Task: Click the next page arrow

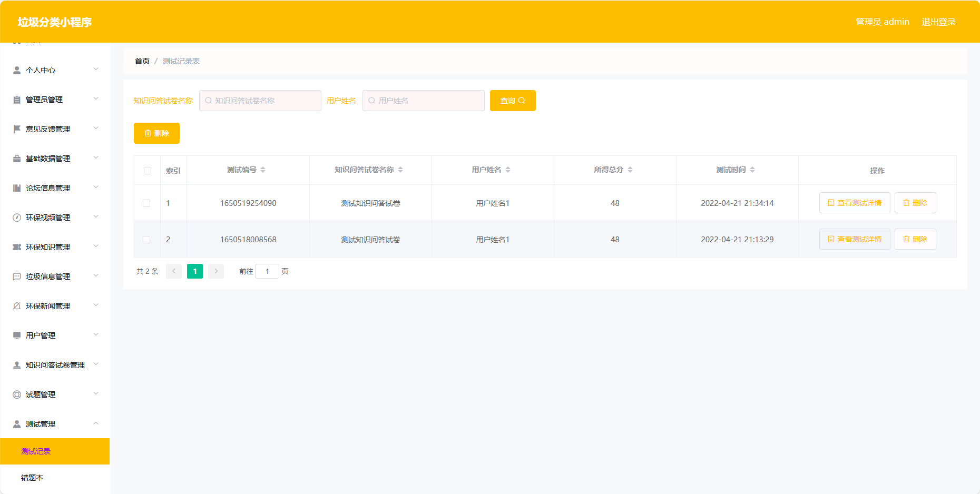Action: point(216,271)
